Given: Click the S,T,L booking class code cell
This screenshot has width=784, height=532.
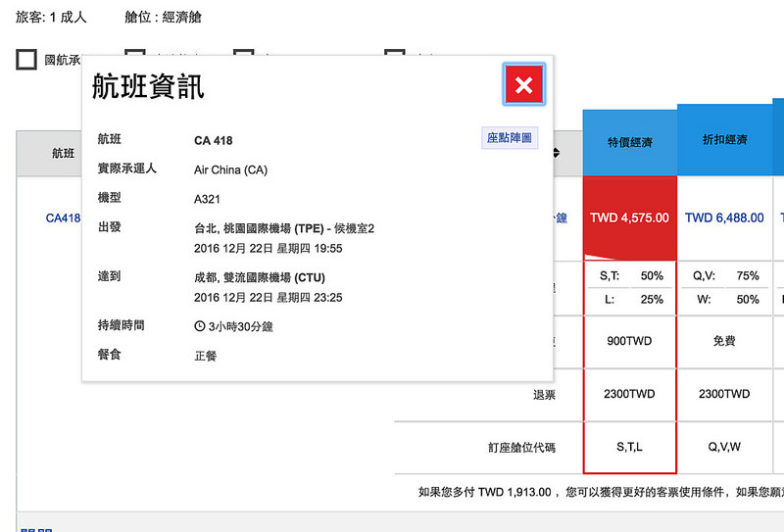Looking at the screenshot, I should pos(629,447).
